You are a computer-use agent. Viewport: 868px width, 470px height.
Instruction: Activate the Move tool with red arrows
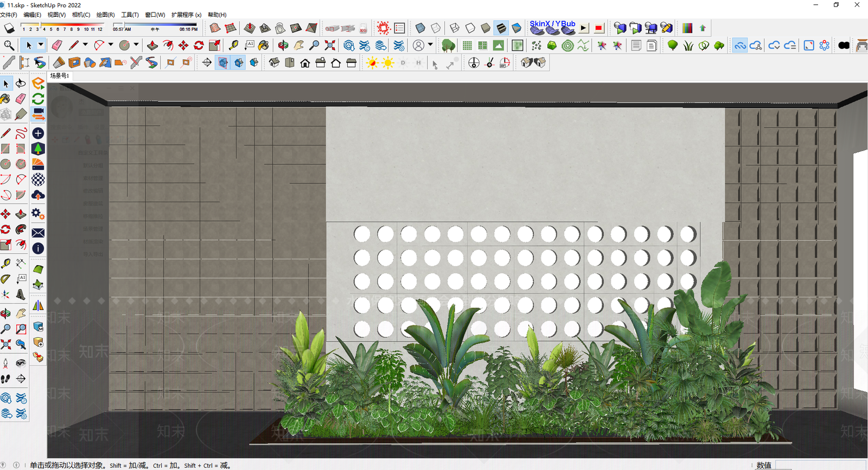coord(183,46)
